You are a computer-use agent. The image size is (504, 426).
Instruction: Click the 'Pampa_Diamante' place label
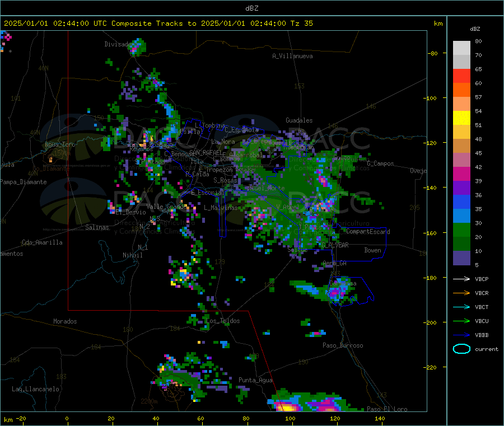coord(24,182)
